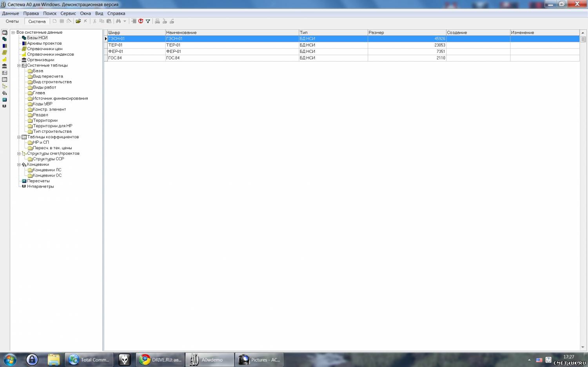Click the size value 23053 in the table

click(x=440, y=45)
